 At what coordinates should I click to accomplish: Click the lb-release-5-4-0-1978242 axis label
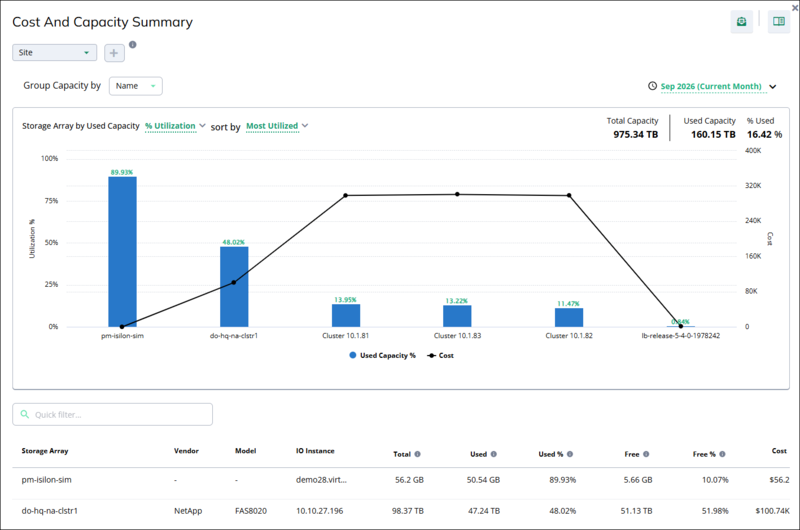(681, 336)
